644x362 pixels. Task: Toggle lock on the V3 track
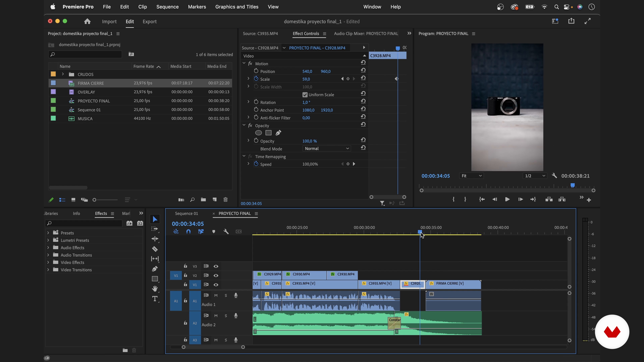pos(185,266)
